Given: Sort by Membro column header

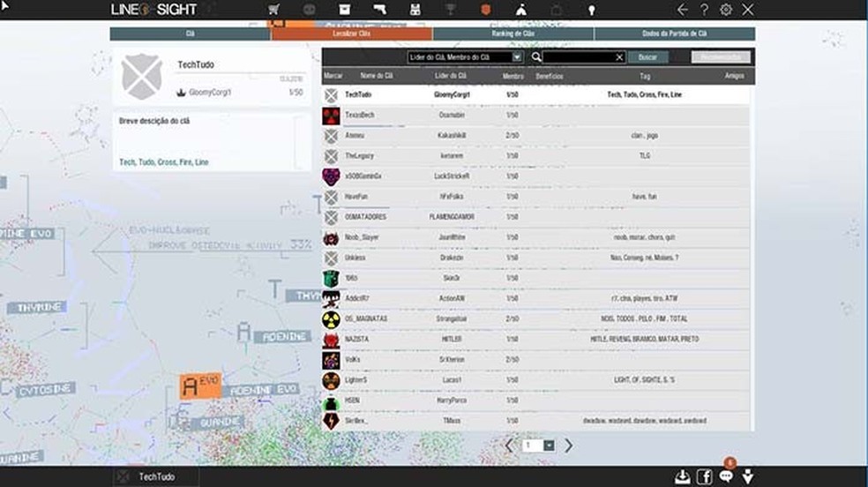Looking at the screenshot, I should (x=513, y=77).
